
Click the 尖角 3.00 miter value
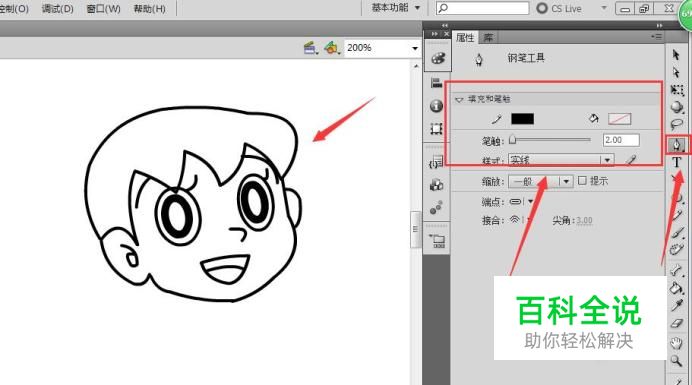(584, 220)
